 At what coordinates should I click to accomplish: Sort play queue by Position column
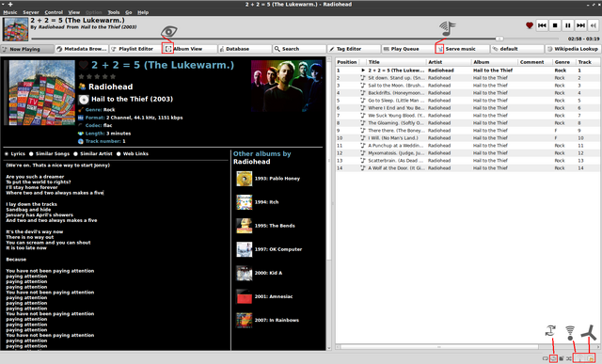[347, 62]
